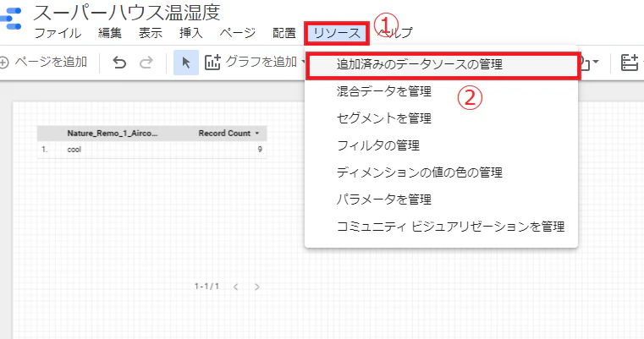Open the 編集 menu
The width and height of the screenshot is (644, 339).
[x=110, y=33]
